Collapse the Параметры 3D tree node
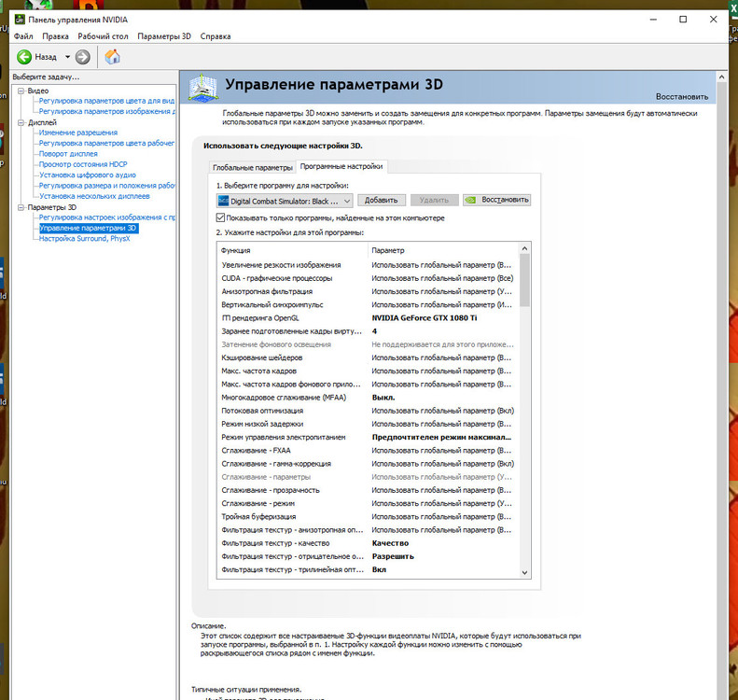The width and height of the screenshot is (738, 700). click(x=21, y=207)
